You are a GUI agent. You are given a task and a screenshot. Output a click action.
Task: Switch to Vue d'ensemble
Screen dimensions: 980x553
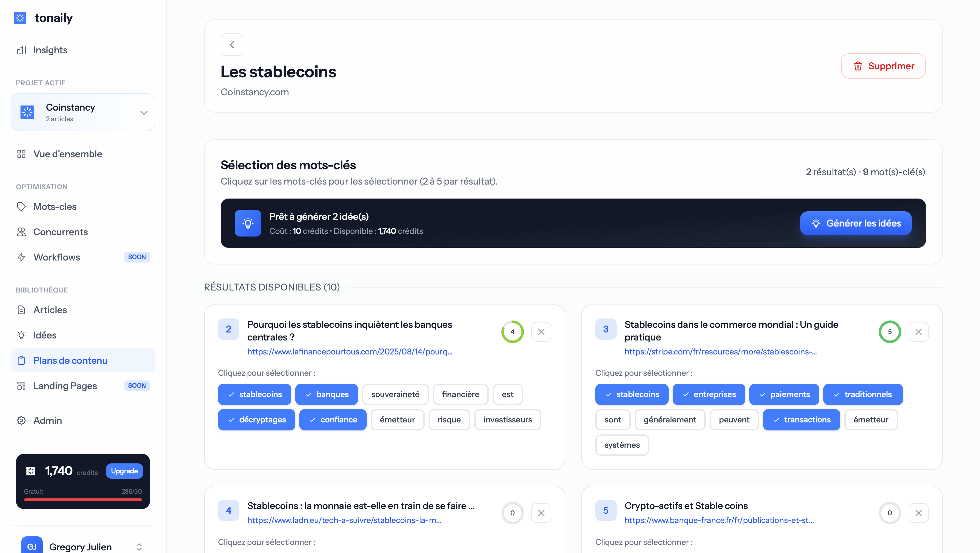[67, 154]
